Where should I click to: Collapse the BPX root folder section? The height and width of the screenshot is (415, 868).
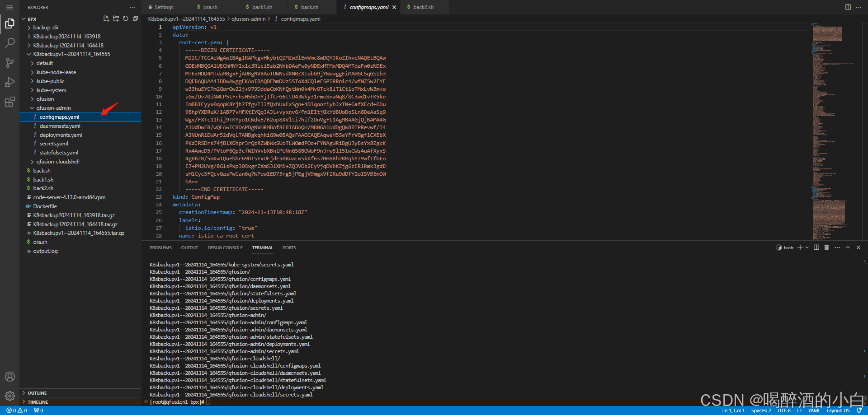coord(32,19)
